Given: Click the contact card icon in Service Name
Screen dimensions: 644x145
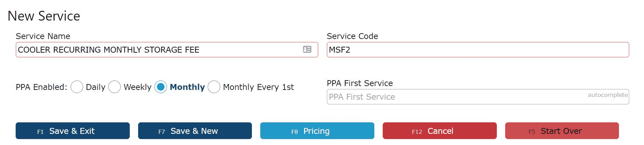Looking at the screenshot, I should 307,49.
